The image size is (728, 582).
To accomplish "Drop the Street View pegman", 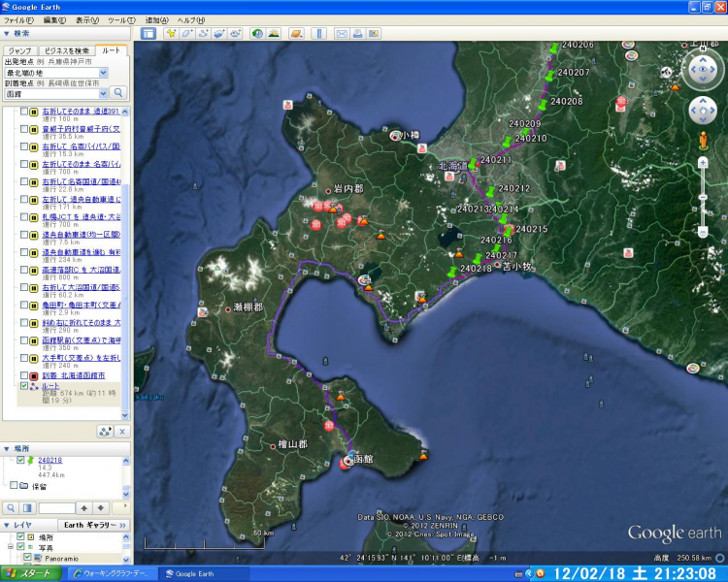I will [703, 141].
